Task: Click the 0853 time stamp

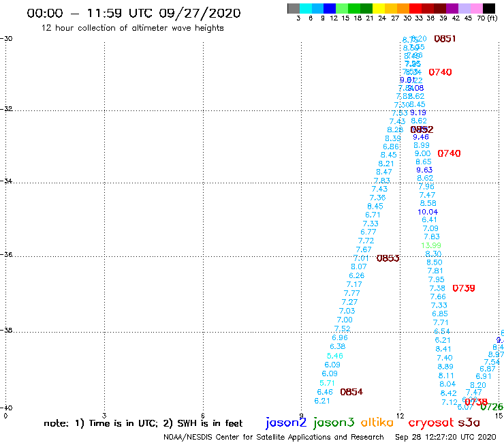Action: pyautogui.click(x=388, y=258)
